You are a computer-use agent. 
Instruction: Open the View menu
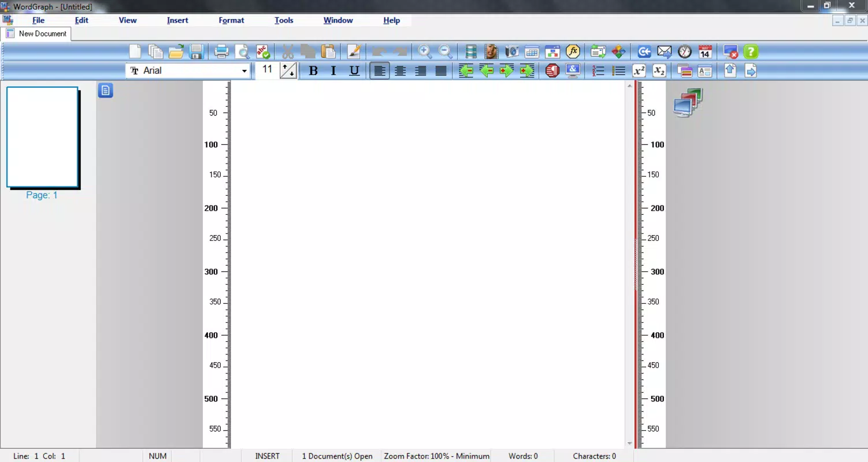(x=128, y=20)
